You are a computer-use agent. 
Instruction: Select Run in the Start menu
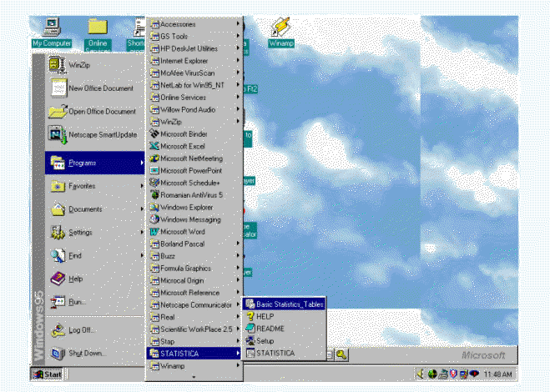[77, 302]
